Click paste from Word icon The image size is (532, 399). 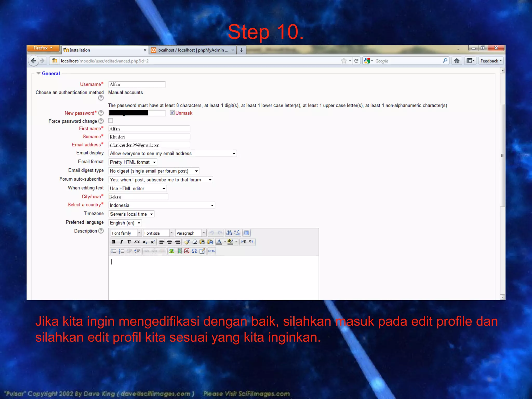(210, 242)
